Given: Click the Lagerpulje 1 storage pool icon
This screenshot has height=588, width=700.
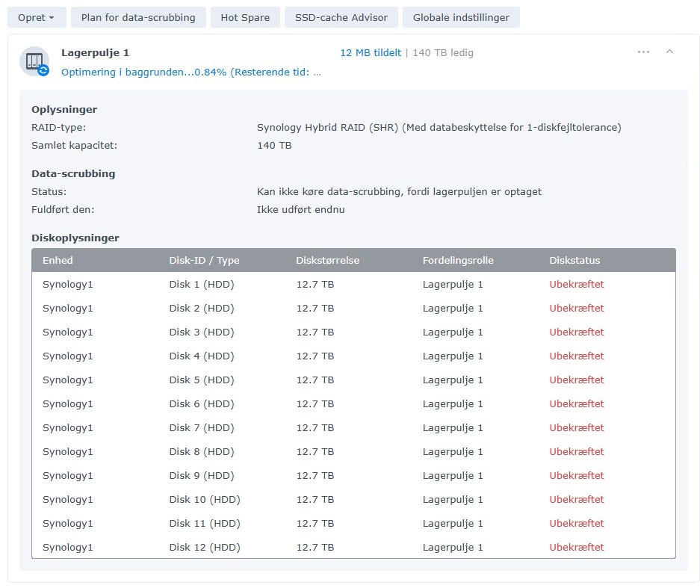Looking at the screenshot, I should [34, 61].
